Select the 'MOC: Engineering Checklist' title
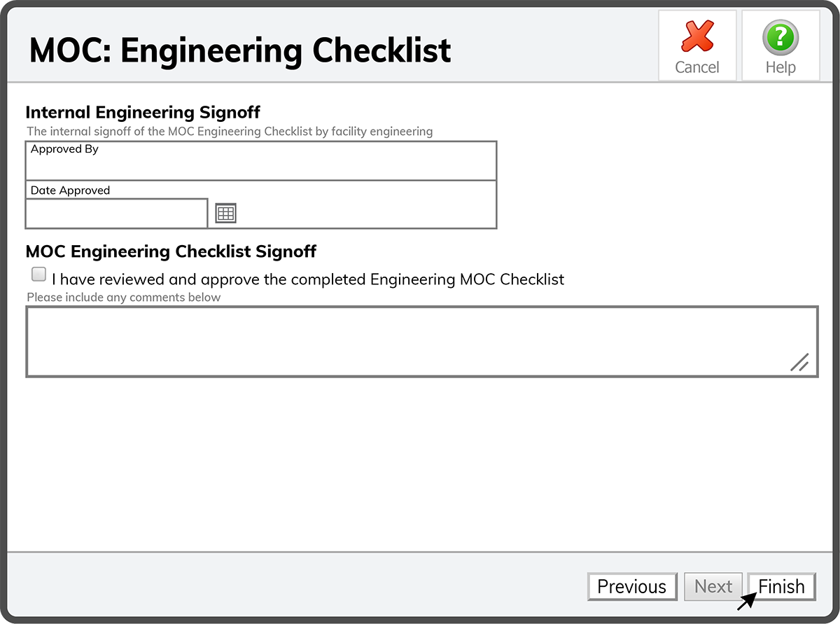Viewport: 840px width, 624px height. [240, 50]
